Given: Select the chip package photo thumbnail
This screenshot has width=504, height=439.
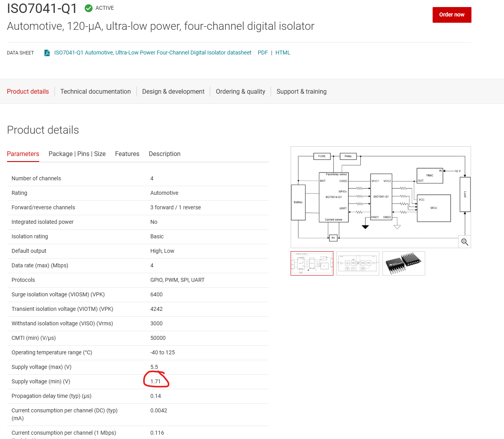Looking at the screenshot, I should 404,263.
